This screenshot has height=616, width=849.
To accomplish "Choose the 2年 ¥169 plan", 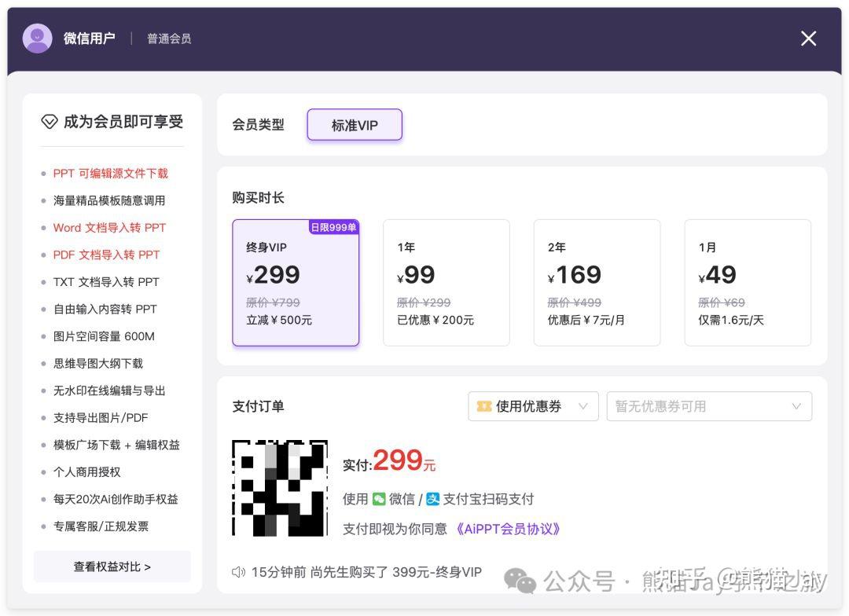I will (x=597, y=283).
